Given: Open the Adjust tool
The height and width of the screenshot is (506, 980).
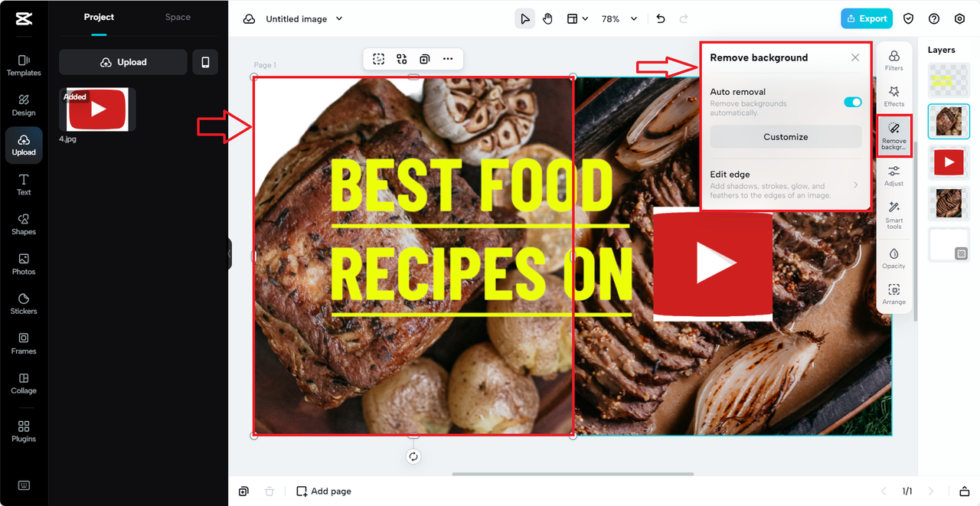Looking at the screenshot, I should pos(894,176).
